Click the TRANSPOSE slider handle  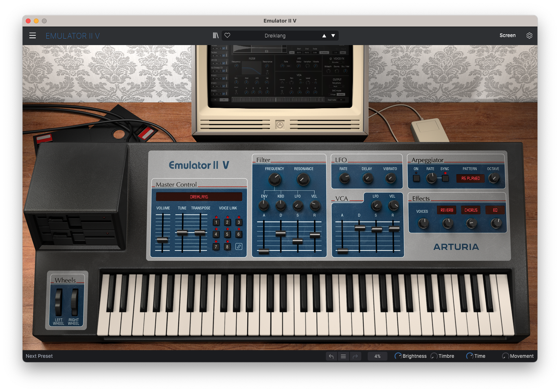click(x=200, y=233)
